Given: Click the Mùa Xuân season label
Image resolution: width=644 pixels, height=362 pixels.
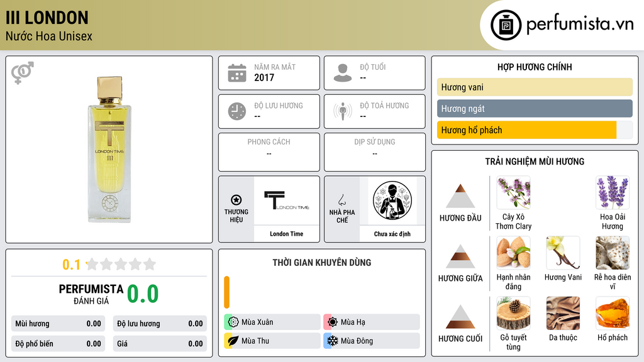Looking at the screenshot, I should pyautogui.click(x=257, y=322).
